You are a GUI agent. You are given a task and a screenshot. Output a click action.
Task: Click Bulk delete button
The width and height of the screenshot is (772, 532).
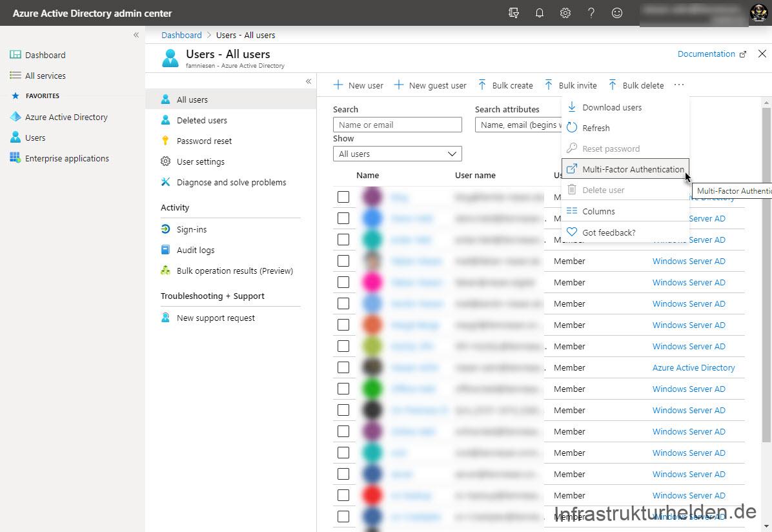coord(636,85)
